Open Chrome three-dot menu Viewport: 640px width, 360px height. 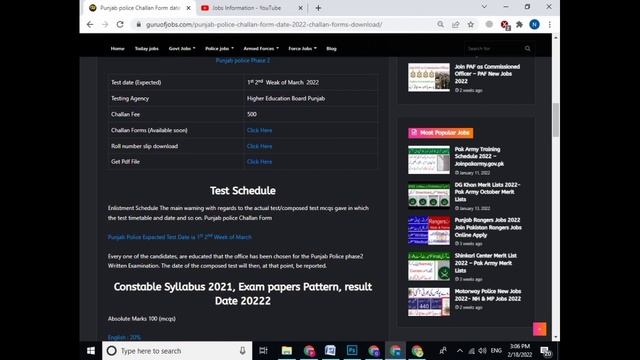(550, 24)
